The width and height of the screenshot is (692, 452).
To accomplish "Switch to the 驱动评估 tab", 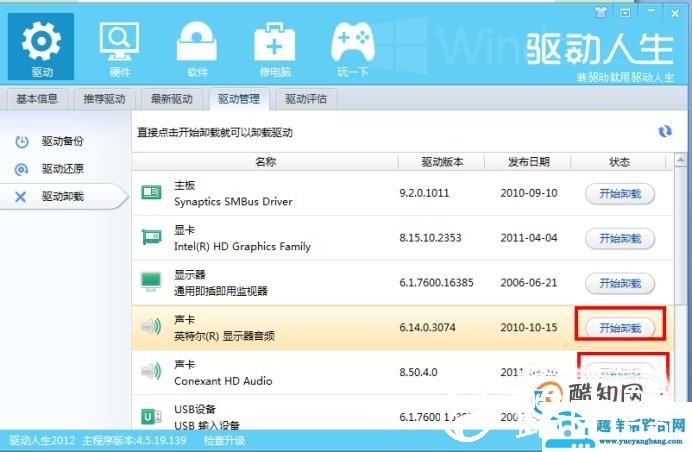I will (306, 99).
